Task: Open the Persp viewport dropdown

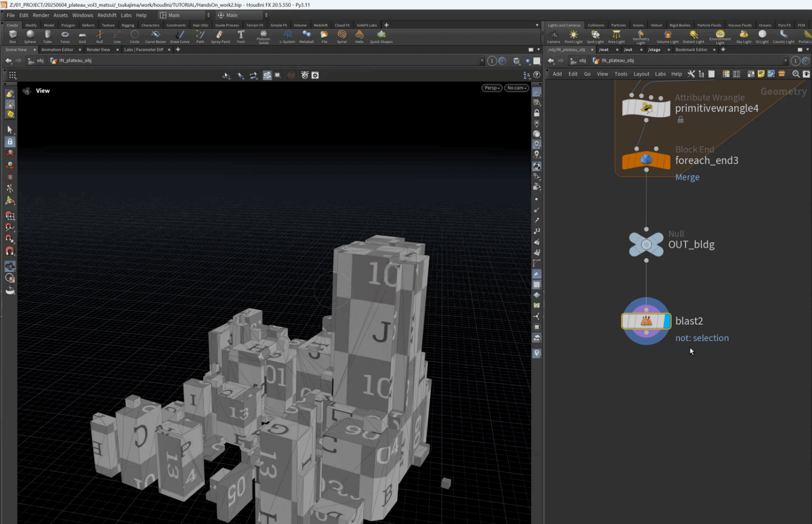Action: [492, 88]
